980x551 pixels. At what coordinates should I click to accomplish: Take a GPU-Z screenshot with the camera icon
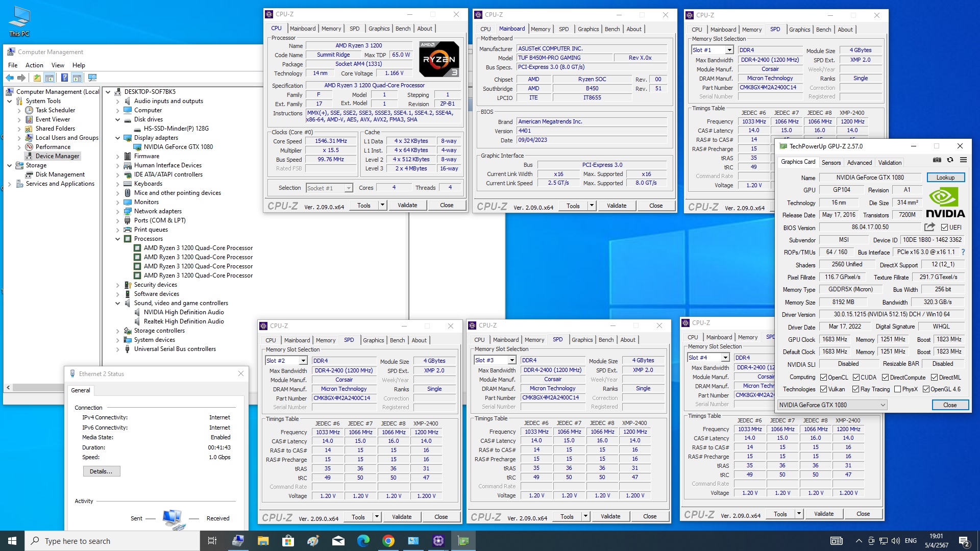[x=937, y=160]
